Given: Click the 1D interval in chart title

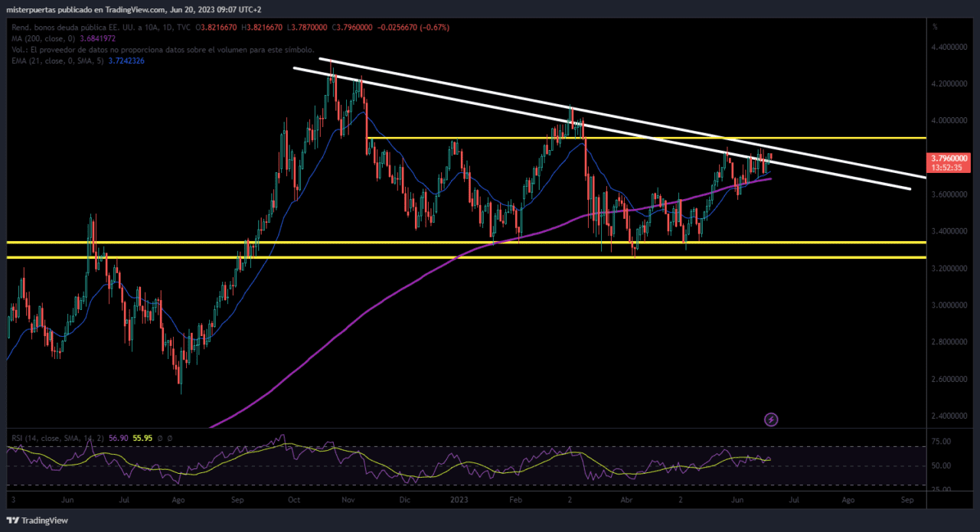Looking at the screenshot, I should tap(167, 28).
